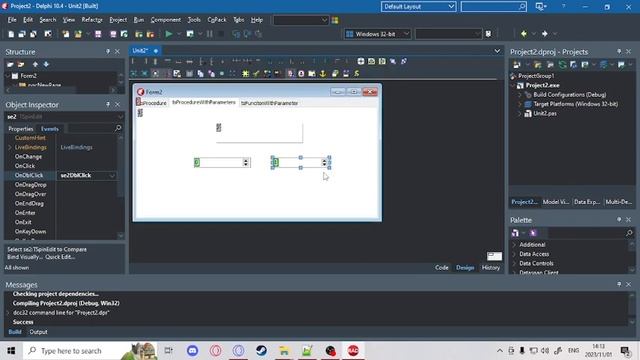
Task: Open Task View on the taskbar
Action: pos(169,351)
